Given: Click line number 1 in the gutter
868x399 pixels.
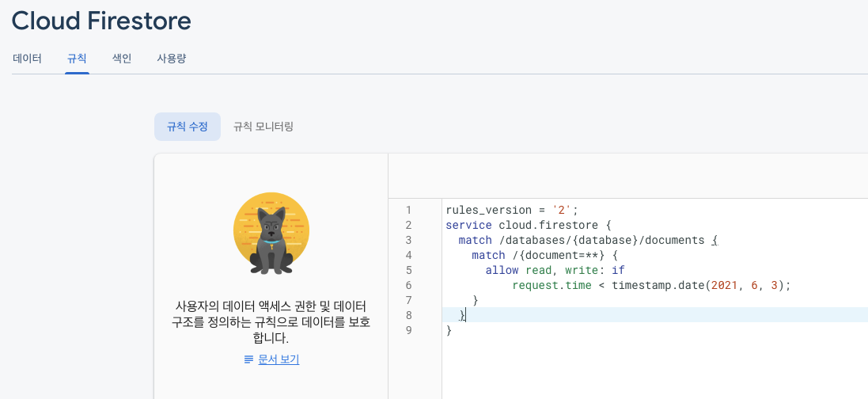Looking at the screenshot, I should click(408, 210).
